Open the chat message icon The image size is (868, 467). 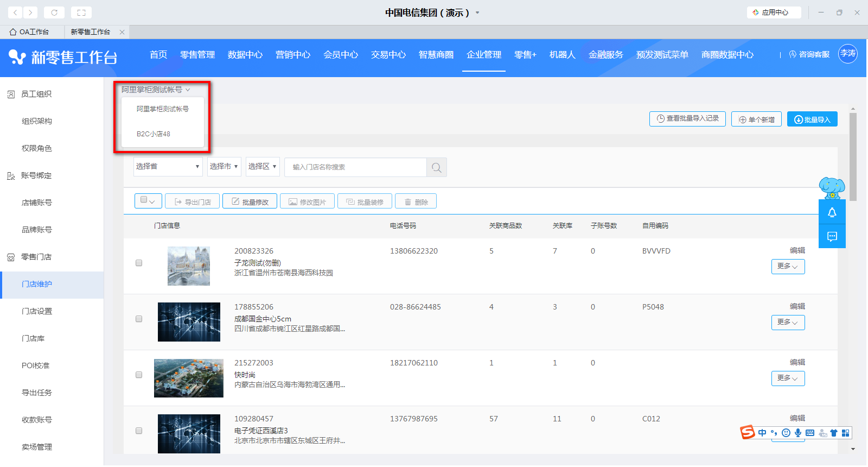tap(832, 236)
